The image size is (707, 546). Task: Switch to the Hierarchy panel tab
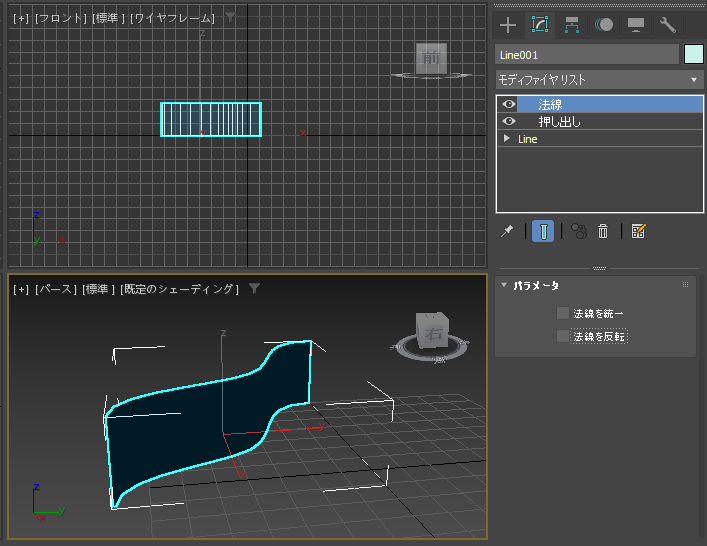click(x=572, y=25)
